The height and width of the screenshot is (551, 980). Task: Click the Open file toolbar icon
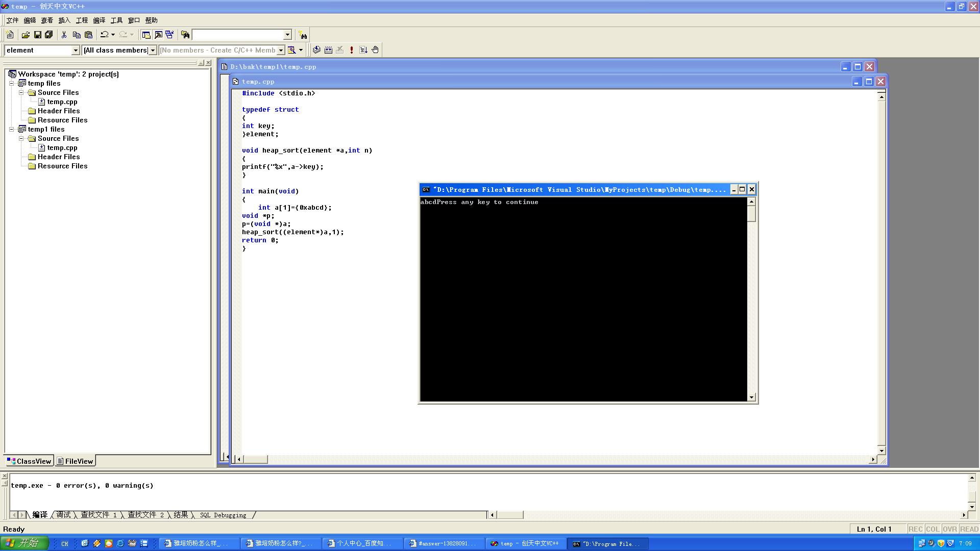(x=26, y=35)
